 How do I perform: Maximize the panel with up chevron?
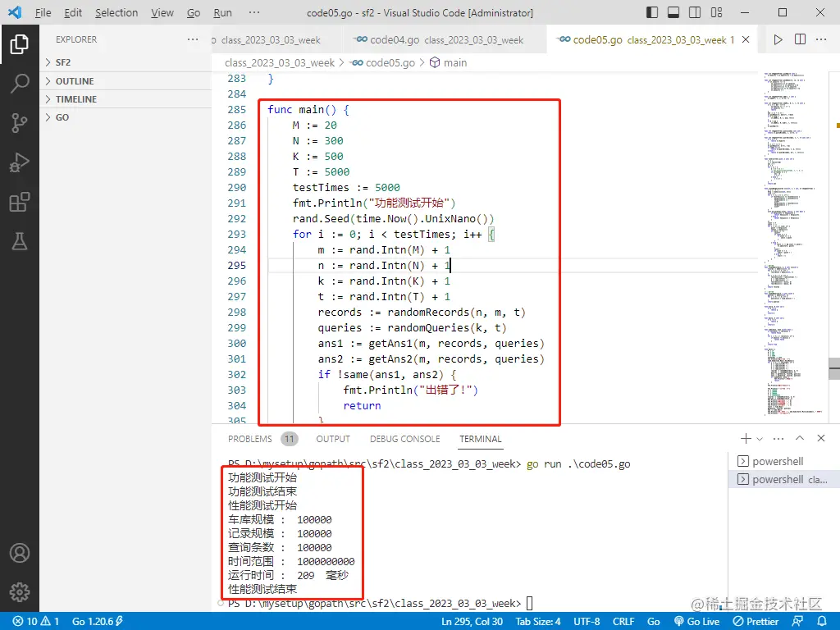800,438
